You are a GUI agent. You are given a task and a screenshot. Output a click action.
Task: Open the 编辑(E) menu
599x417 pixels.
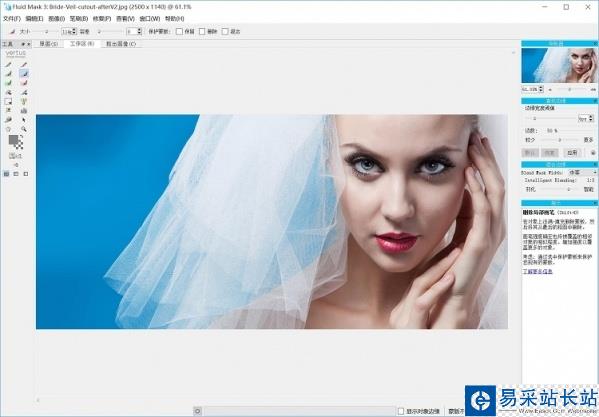click(34, 19)
